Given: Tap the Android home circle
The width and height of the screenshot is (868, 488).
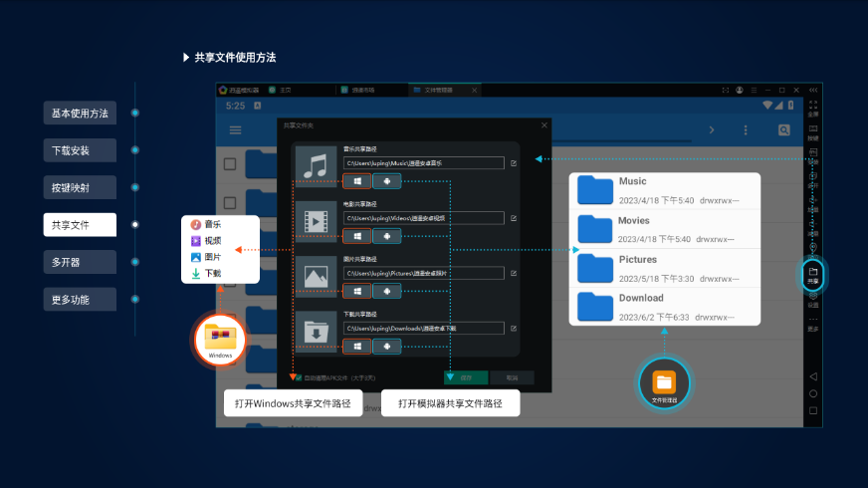Looking at the screenshot, I should [x=812, y=393].
